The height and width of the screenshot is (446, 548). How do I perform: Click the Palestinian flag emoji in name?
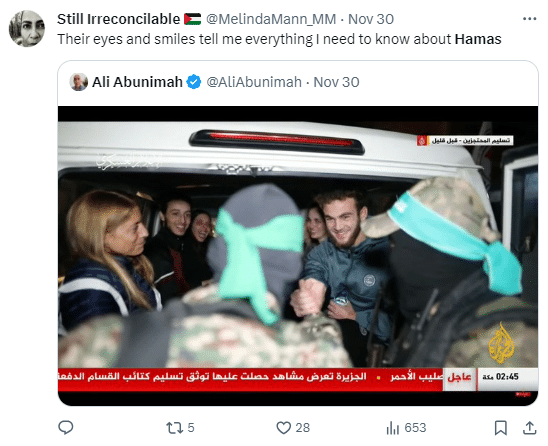(x=193, y=19)
